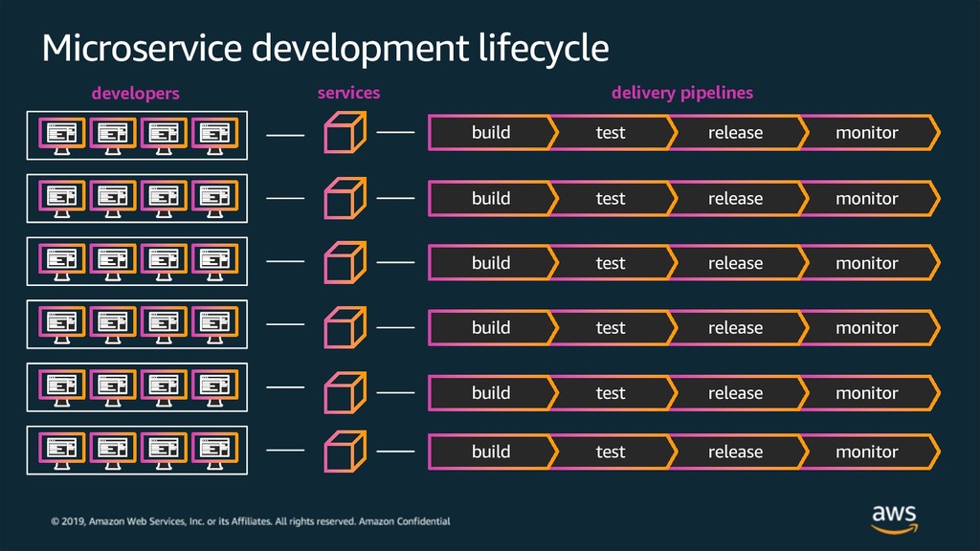Select 'release' stage in fourth pipeline
This screenshot has width=980, height=551.
click(x=736, y=327)
